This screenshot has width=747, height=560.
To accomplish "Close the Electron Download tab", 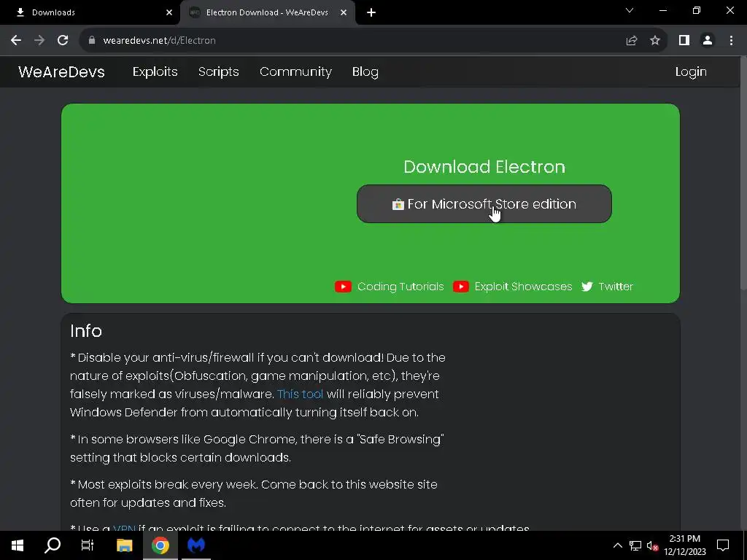I will pyautogui.click(x=344, y=12).
